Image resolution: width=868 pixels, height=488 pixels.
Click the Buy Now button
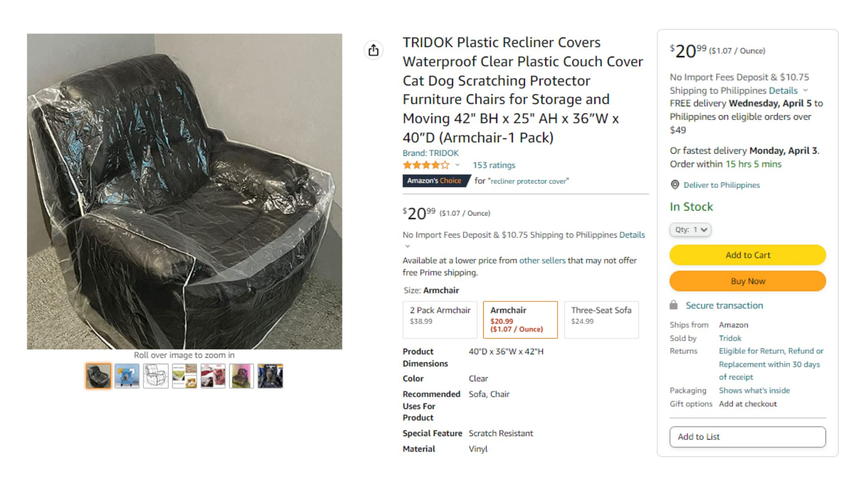(748, 281)
